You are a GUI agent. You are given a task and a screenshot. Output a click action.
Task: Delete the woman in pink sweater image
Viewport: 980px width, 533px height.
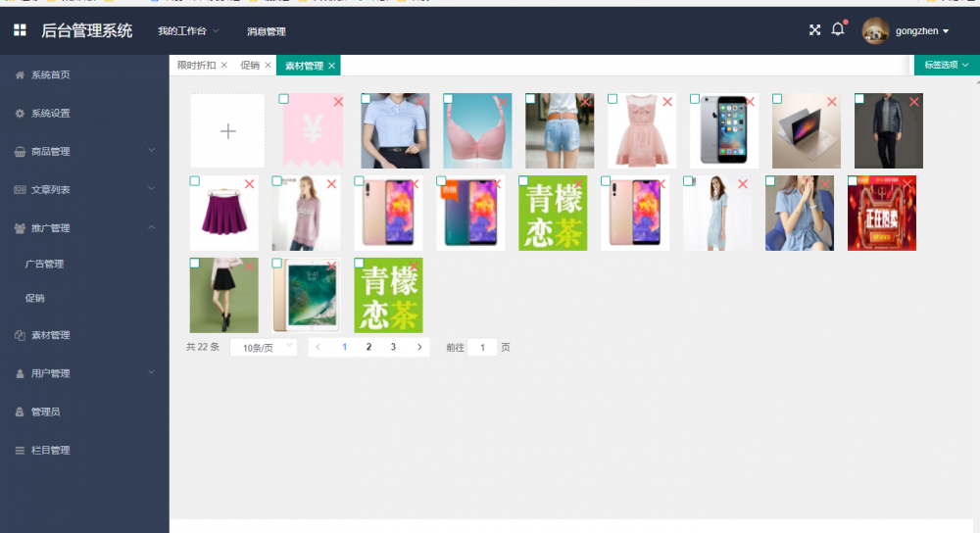tap(332, 184)
